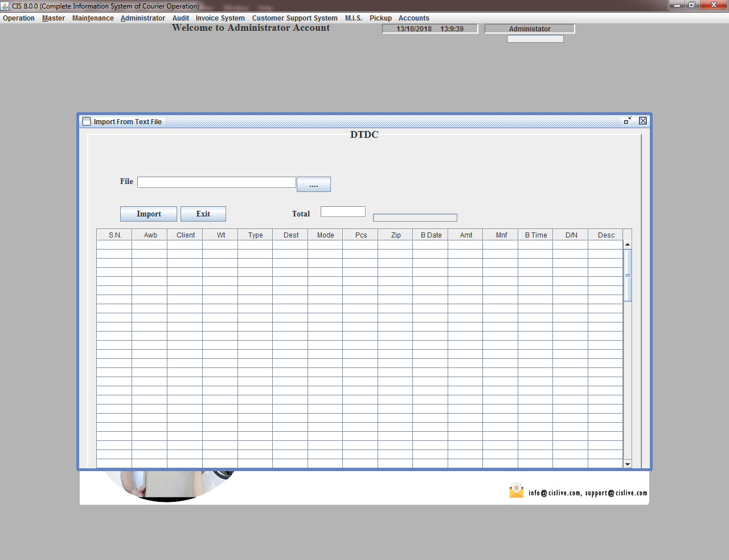Image resolution: width=729 pixels, height=560 pixels.
Task: Click the table vertical scrollbar thumb
Action: pyautogui.click(x=628, y=275)
